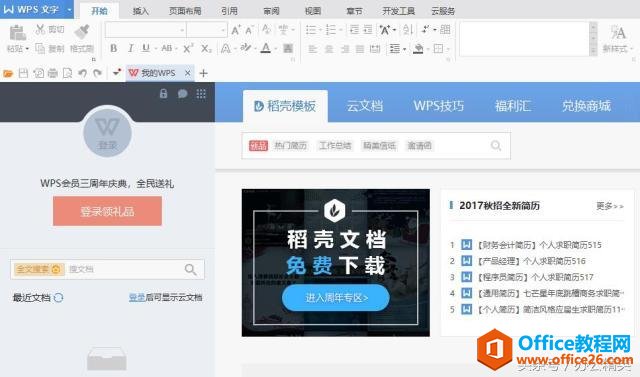Click the 登录 link for cloud documents
640x377 pixels.
[x=137, y=297]
